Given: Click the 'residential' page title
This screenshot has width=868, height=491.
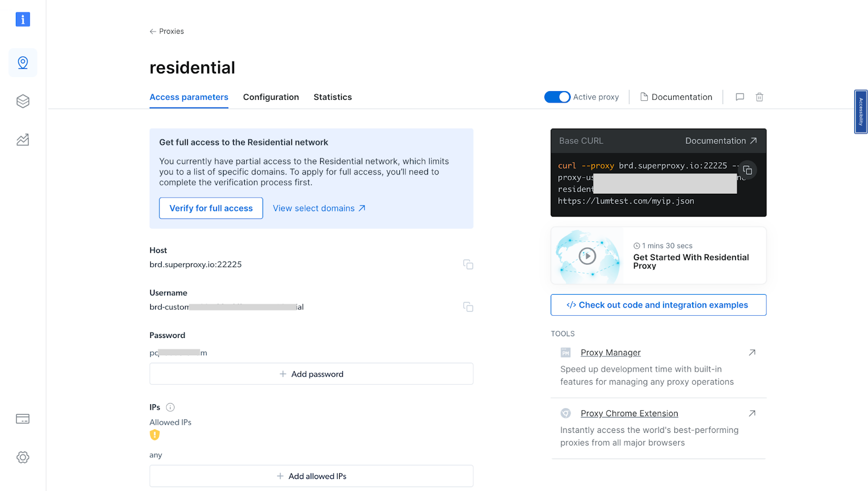Looking at the screenshot, I should tap(192, 68).
